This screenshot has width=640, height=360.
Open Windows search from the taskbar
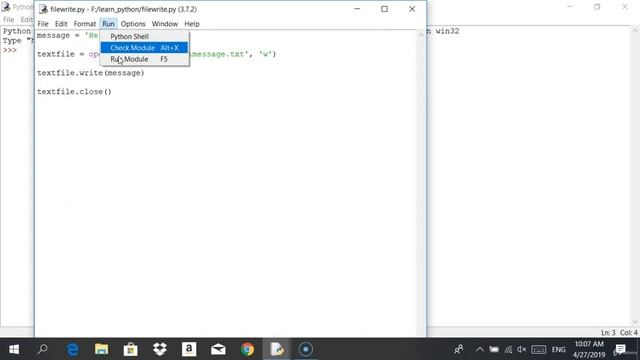42,349
